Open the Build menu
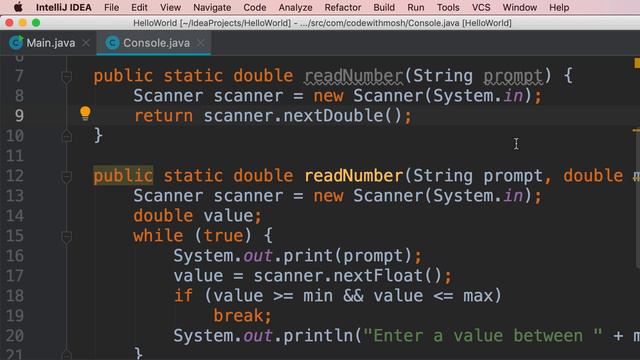This screenshot has height=360, width=640. coord(384,7)
